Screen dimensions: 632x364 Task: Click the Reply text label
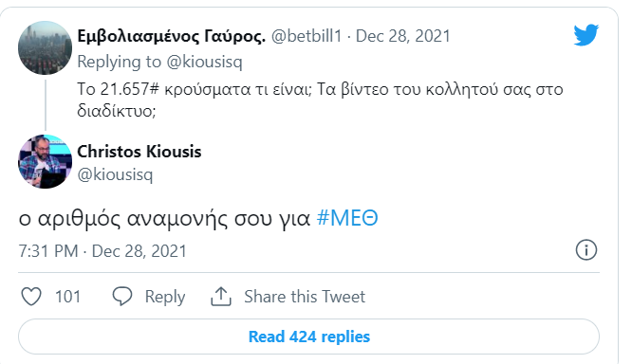(165, 297)
